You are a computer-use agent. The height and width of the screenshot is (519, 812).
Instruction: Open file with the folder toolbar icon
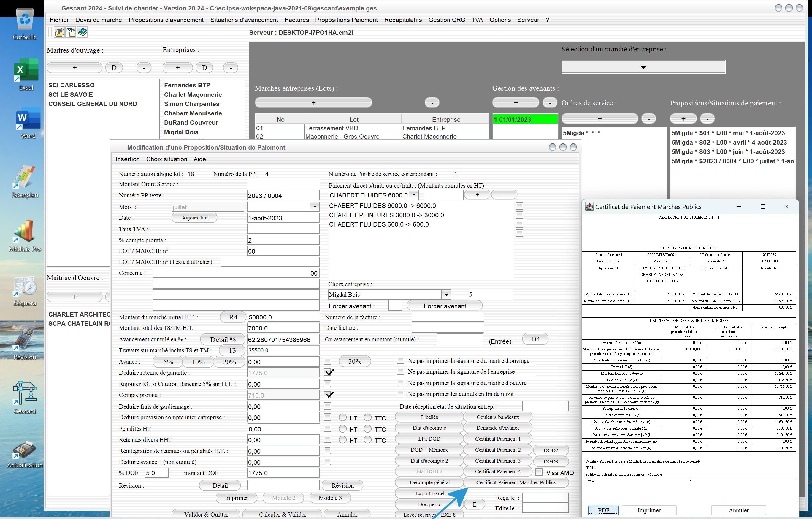pyautogui.click(x=60, y=32)
